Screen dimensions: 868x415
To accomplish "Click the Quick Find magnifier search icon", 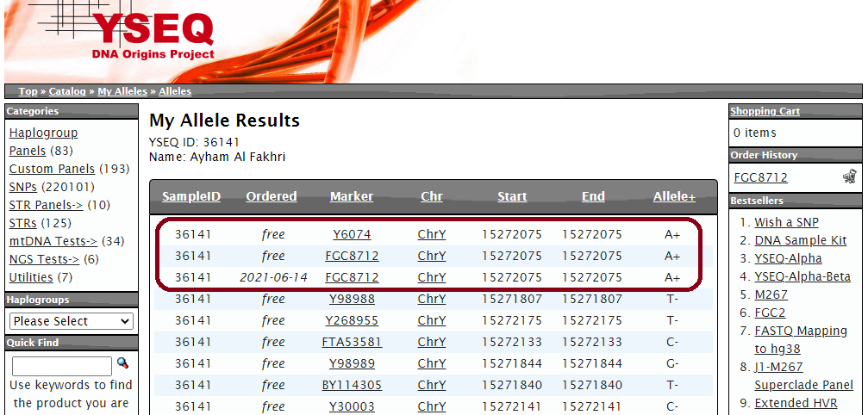I will click(122, 364).
